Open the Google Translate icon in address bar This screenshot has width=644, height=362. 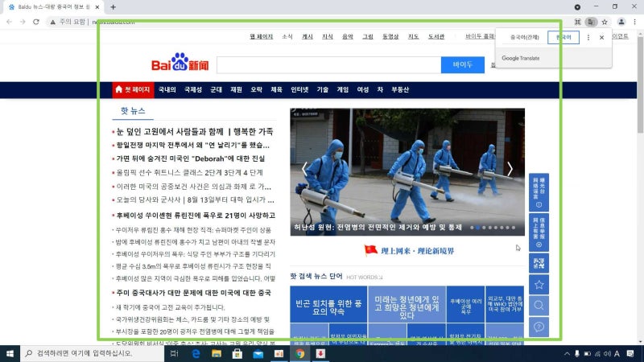point(591,22)
